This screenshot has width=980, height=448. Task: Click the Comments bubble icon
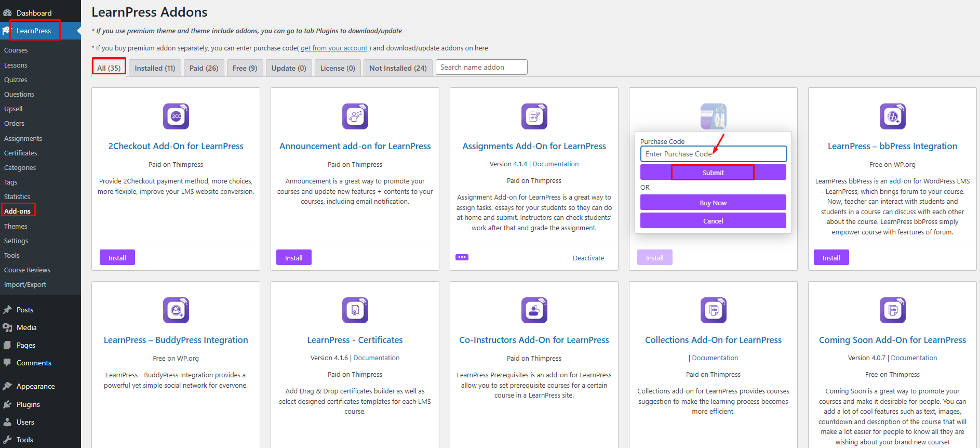pyautogui.click(x=7, y=363)
